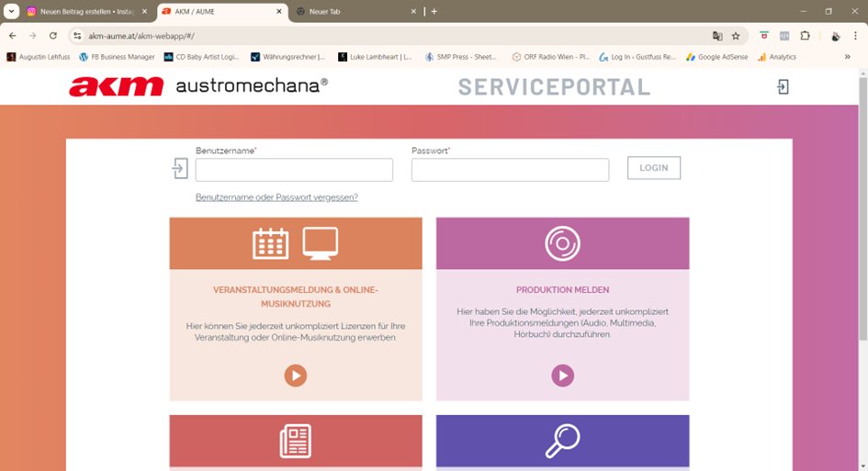Open the Währungsrechner bookmark
Image resolution: width=868 pixels, height=471 pixels.
click(x=287, y=56)
